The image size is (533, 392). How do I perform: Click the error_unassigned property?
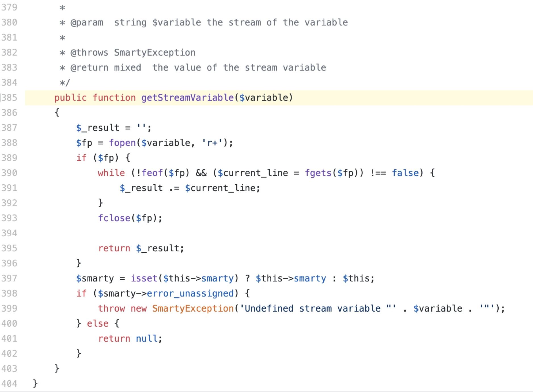click(190, 293)
